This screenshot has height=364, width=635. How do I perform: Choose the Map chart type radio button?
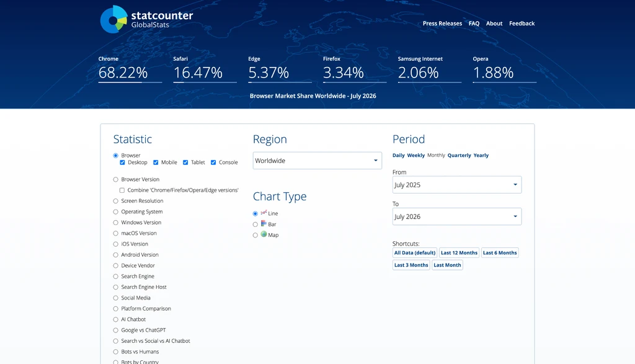[x=255, y=235]
